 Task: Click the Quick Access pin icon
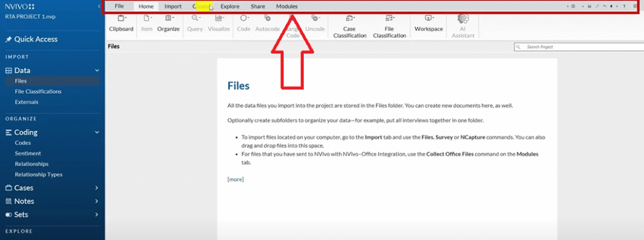click(x=8, y=40)
